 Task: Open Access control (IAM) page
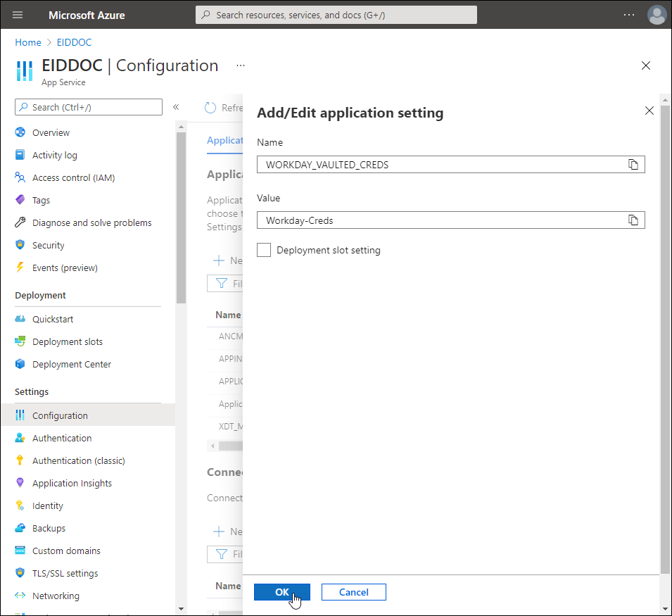pyautogui.click(x=73, y=177)
